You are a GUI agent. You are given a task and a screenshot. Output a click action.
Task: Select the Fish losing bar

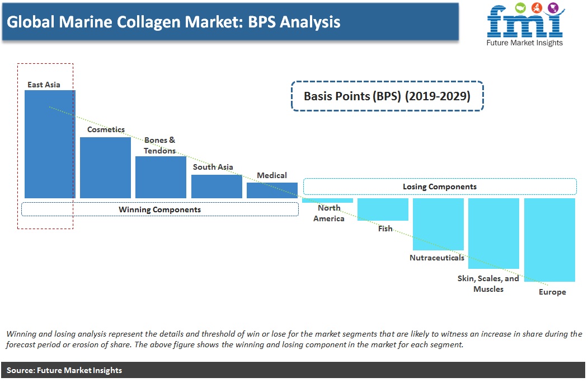click(x=383, y=209)
